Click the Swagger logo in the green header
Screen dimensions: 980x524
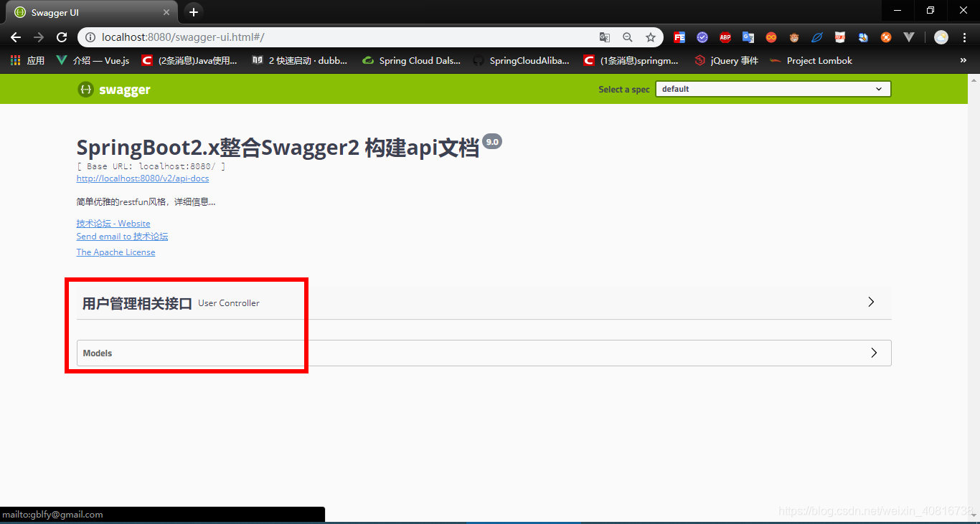coord(114,90)
